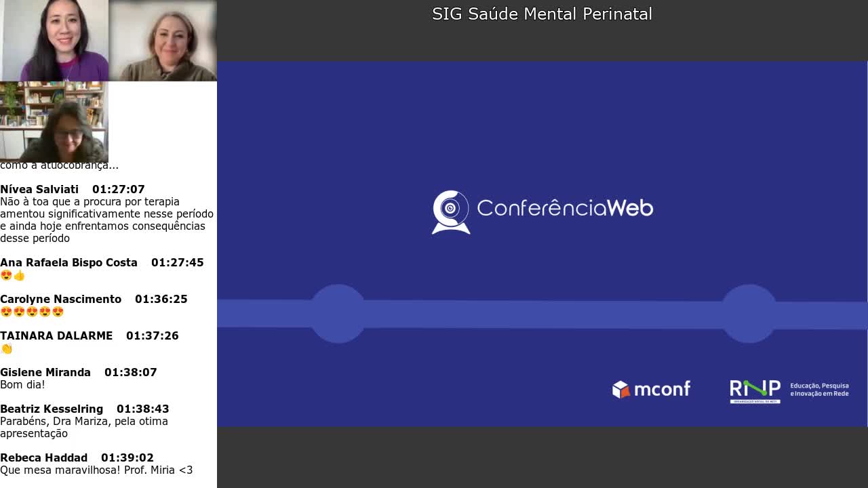
Task: Click the 'Bom dia!' chat message
Action: pos(22,385)
